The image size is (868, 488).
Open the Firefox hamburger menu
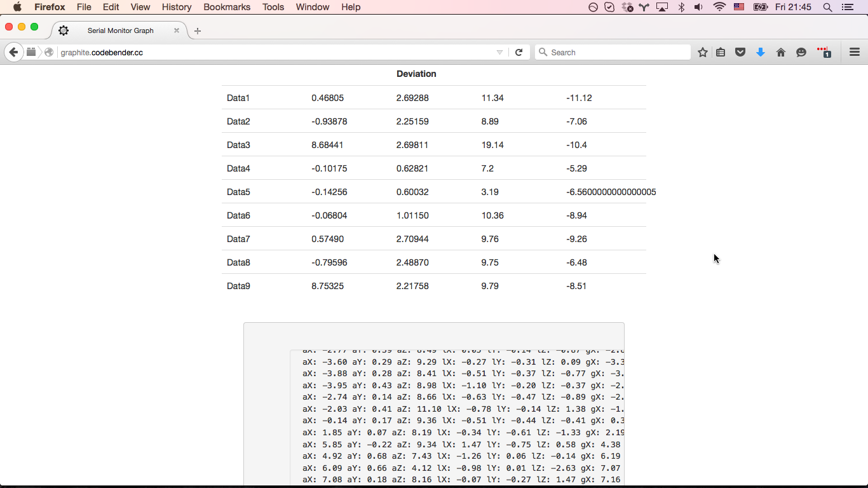click(855, 52)
